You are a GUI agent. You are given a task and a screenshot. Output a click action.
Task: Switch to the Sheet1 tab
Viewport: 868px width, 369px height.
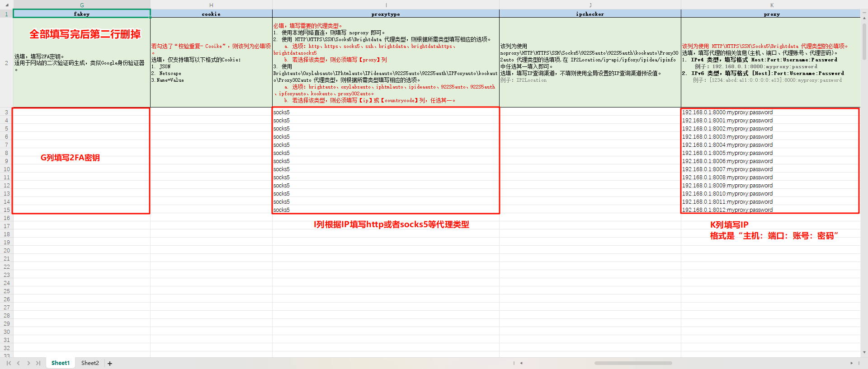point(61,363)
